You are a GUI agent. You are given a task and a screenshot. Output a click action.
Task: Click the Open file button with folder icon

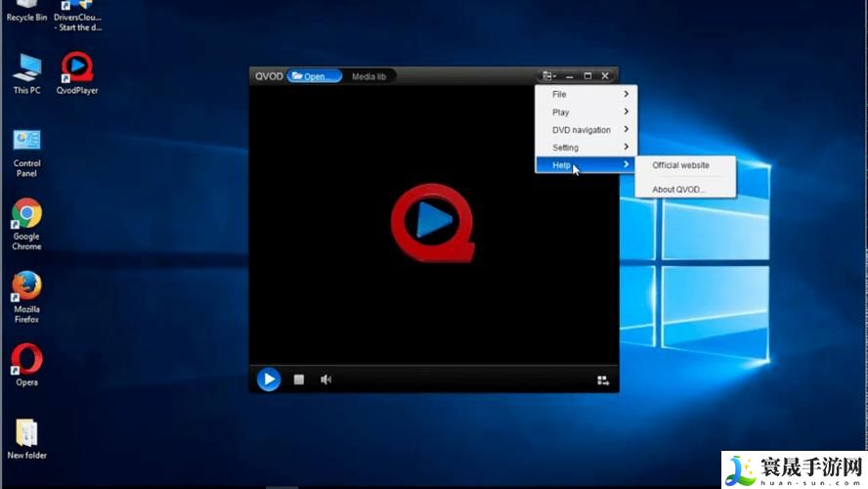pyautogui.click(x=315, y=76)
